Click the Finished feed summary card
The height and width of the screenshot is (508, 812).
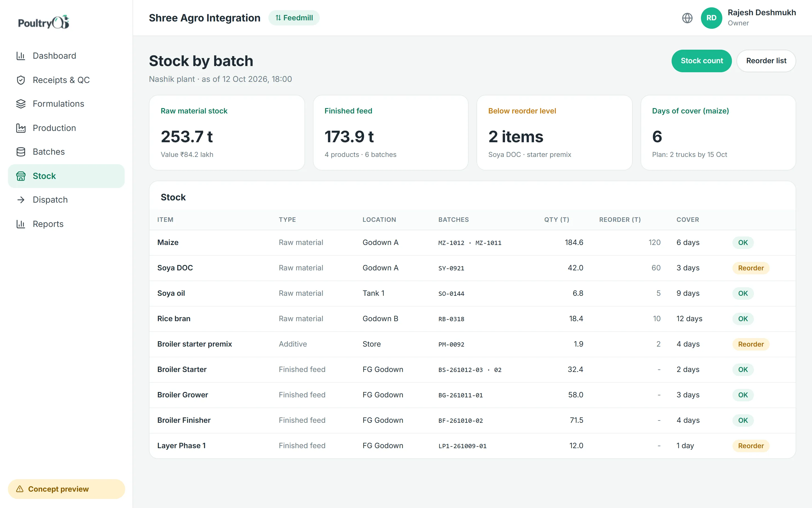tap(390, 133)
